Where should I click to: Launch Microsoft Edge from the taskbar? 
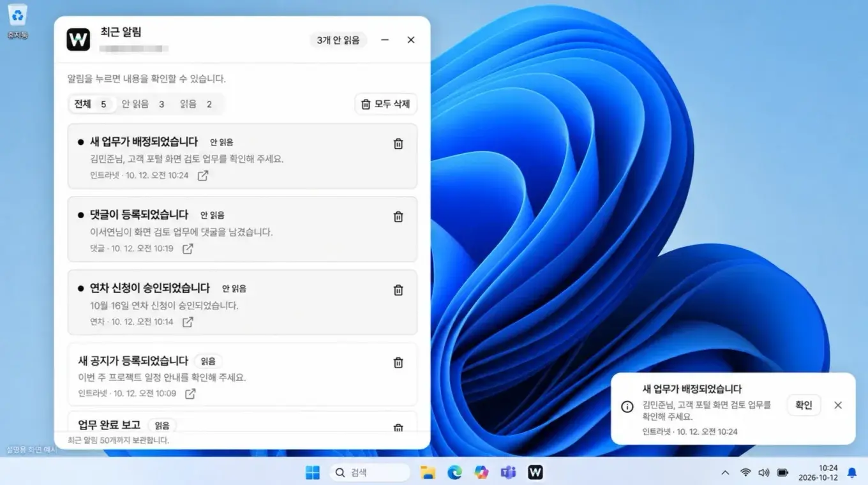tap(454, 472)
